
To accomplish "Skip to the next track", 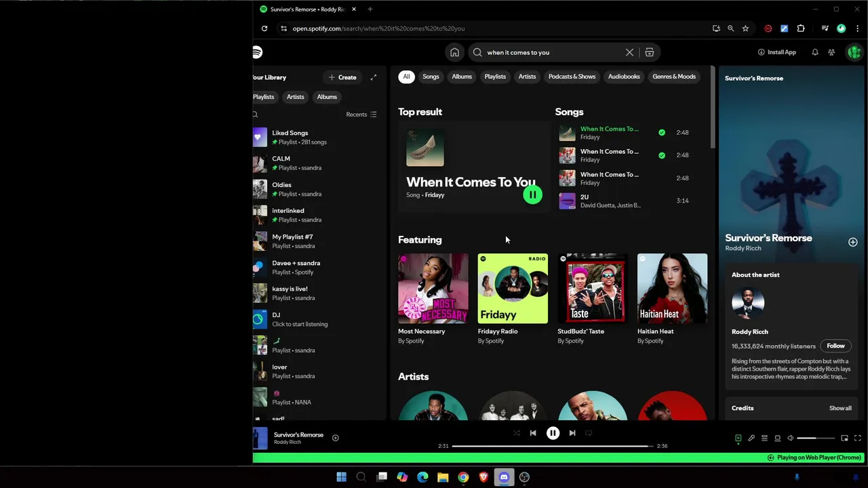I will point(572,433).
